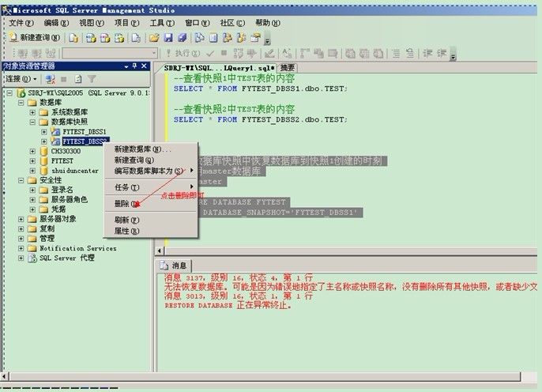Choose 新建数据库 in the context menu
The image size is (542, 392).
(x=151, y=149)
